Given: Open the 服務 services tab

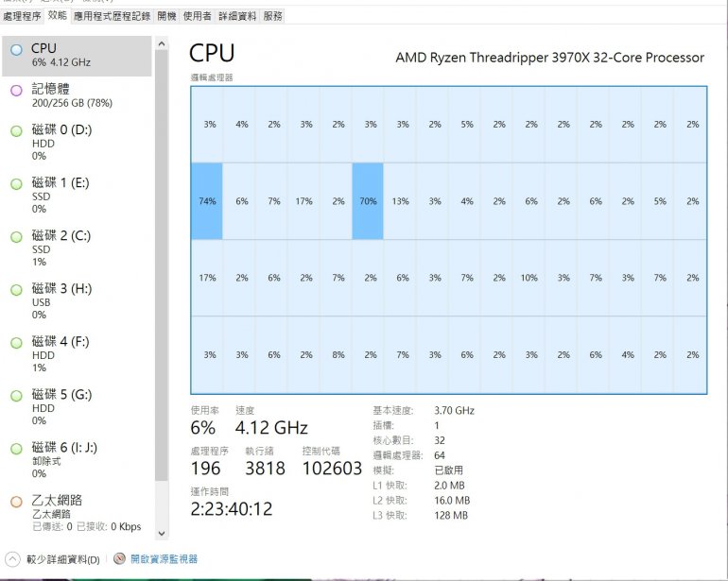Looking at the screenshot, I should coord(273,16).
